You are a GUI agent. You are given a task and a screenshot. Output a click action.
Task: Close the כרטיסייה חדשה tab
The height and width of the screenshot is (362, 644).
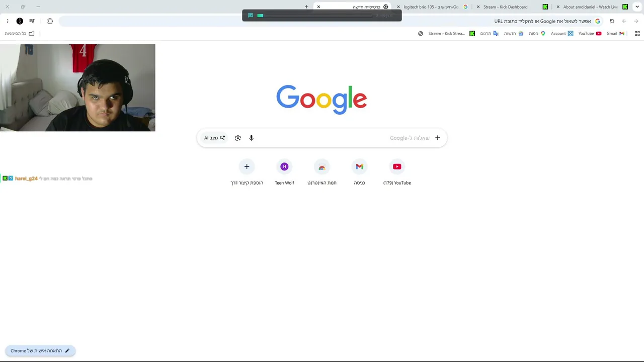318,7
